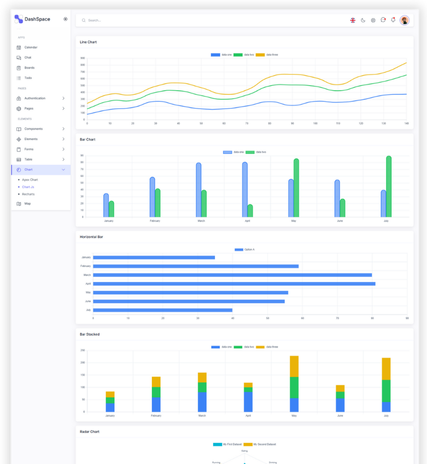Click the Chat bubble icon in sidebar

tap(19, 58)
